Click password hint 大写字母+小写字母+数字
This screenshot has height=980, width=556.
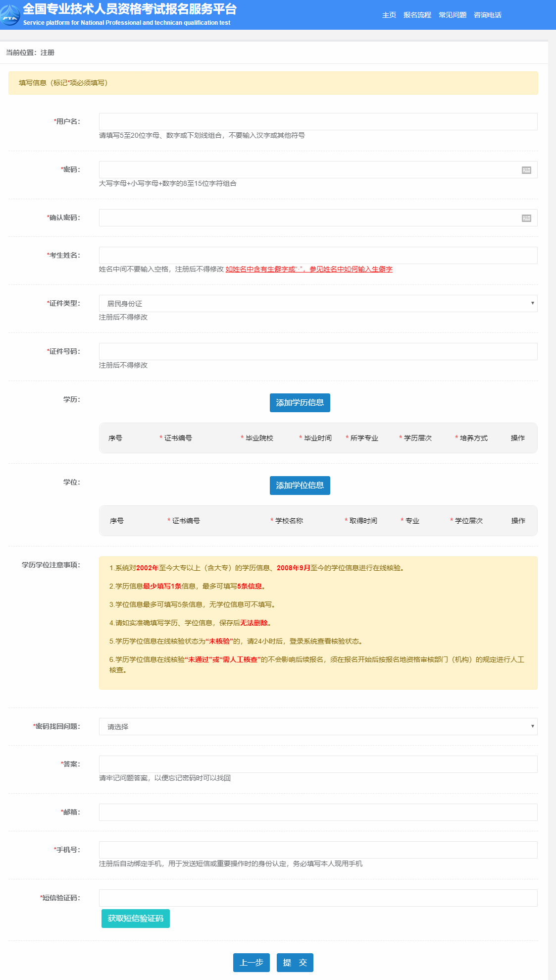point(168,183)
